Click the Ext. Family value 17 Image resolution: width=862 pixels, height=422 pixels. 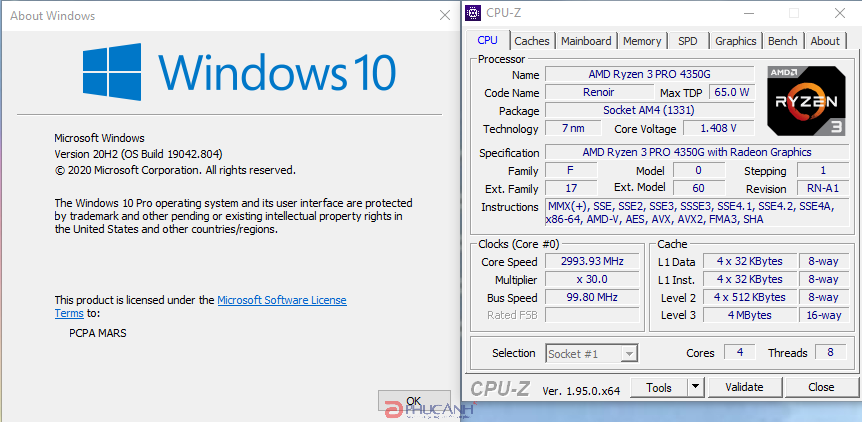(x=570, y=188)
